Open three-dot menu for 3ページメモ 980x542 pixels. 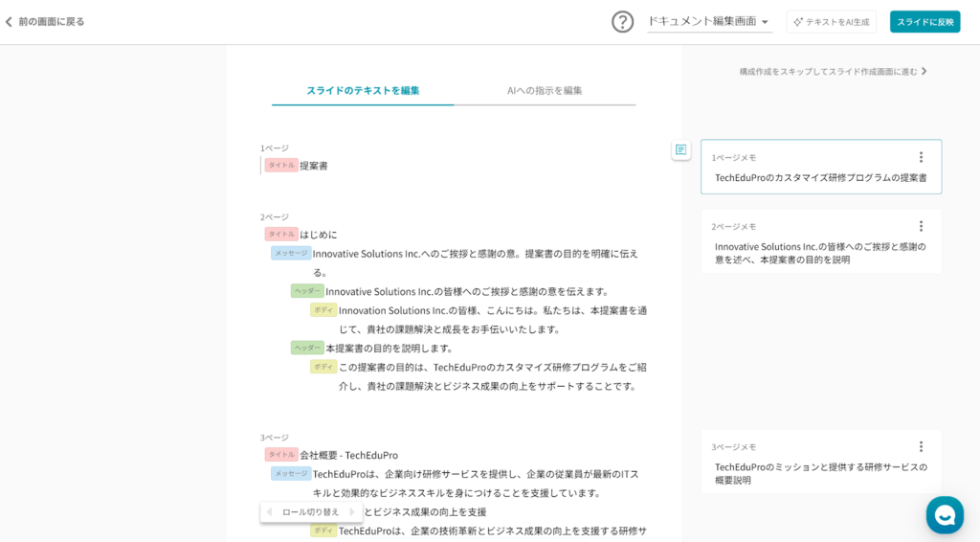coord(921,446)
